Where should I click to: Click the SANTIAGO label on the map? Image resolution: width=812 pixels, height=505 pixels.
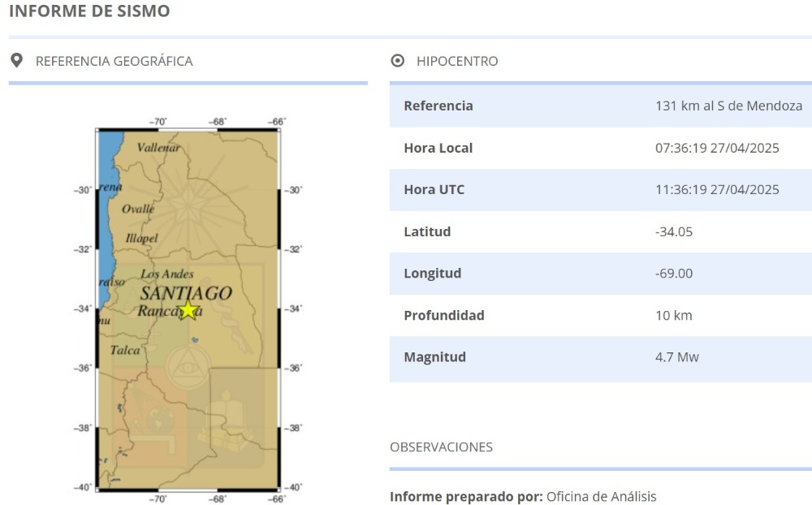[186, 293]
